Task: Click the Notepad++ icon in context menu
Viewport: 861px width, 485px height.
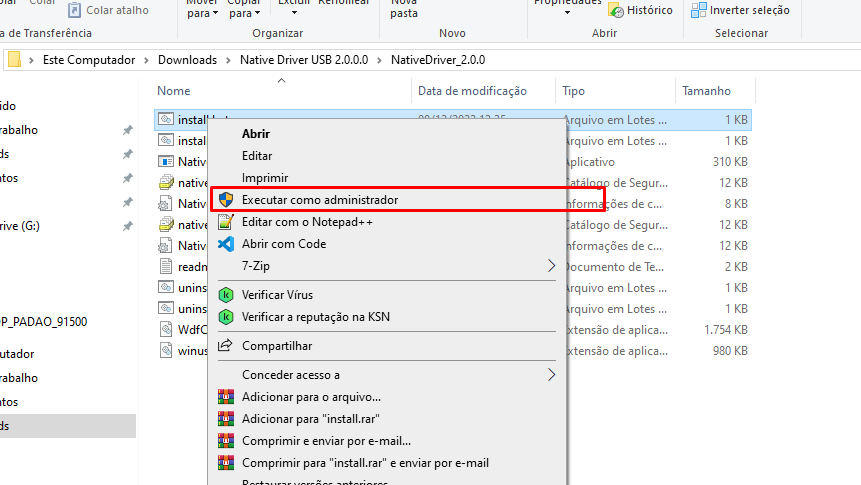Action: pos(226,222)
